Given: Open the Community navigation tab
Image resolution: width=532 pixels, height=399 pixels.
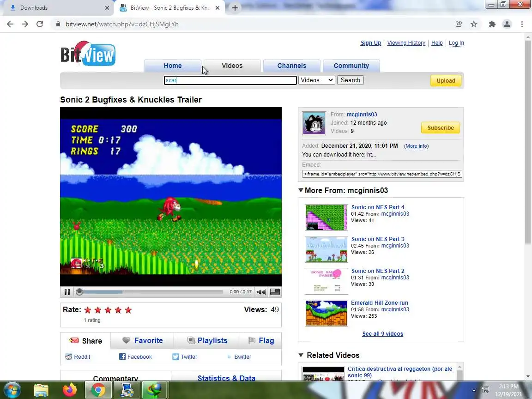Looking at the screenshot, I should tap(351, 66).
